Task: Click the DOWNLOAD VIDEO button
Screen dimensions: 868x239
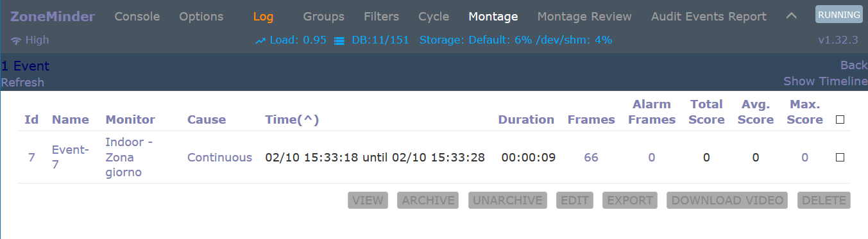Action: point(728,200)
